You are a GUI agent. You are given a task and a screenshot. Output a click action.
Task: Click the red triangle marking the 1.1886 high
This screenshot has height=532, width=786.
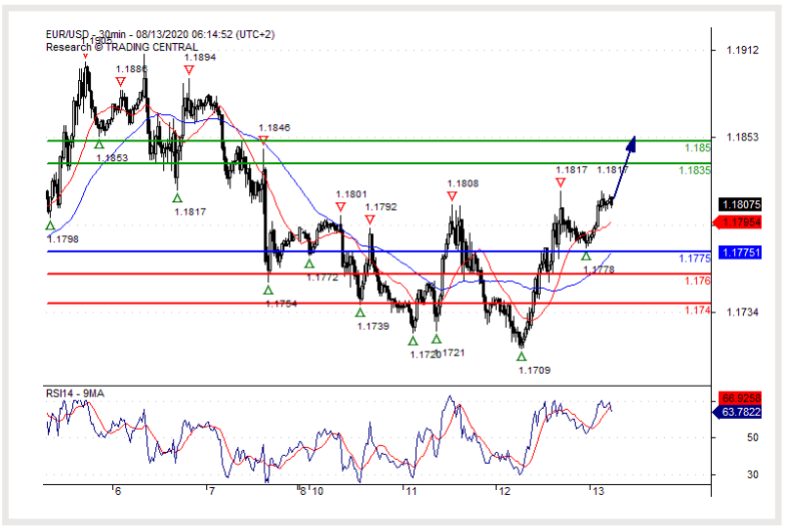coord(120,82)
